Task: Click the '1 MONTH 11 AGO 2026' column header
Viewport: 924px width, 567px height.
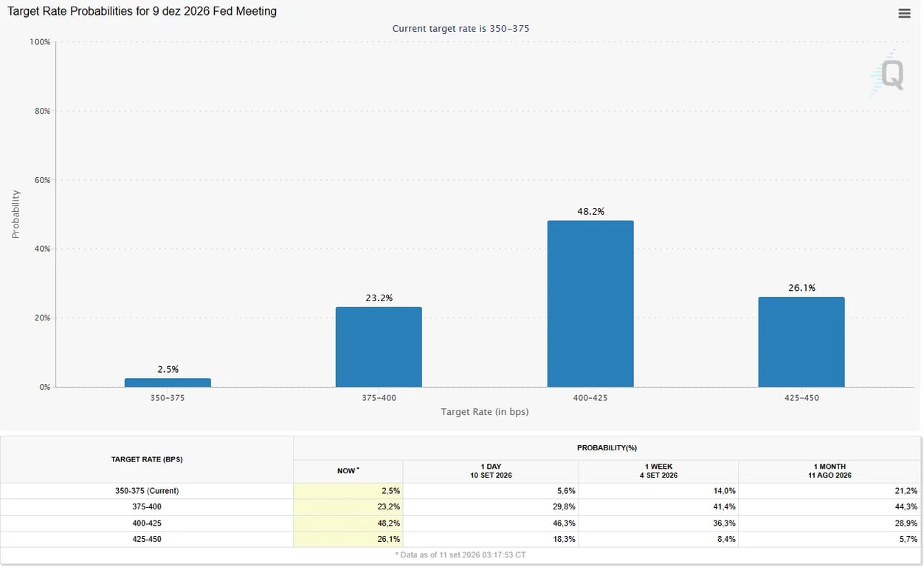Action: coord(830,471)
